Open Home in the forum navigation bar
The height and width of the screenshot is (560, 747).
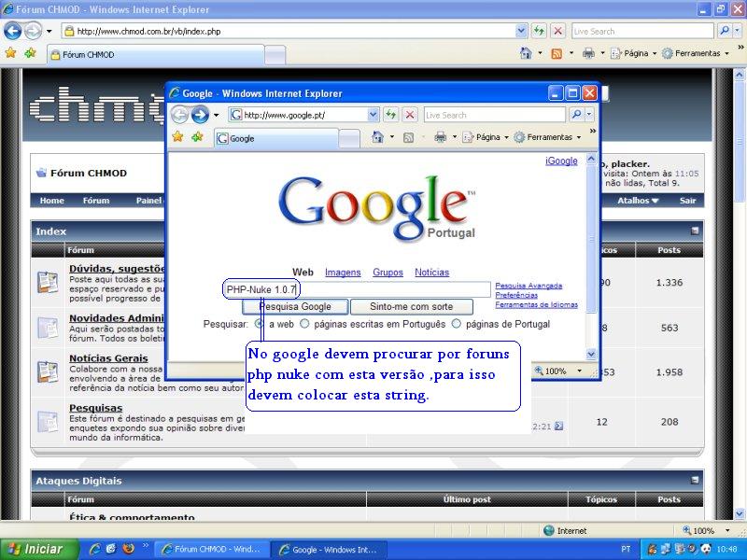[x=52, y=201]
